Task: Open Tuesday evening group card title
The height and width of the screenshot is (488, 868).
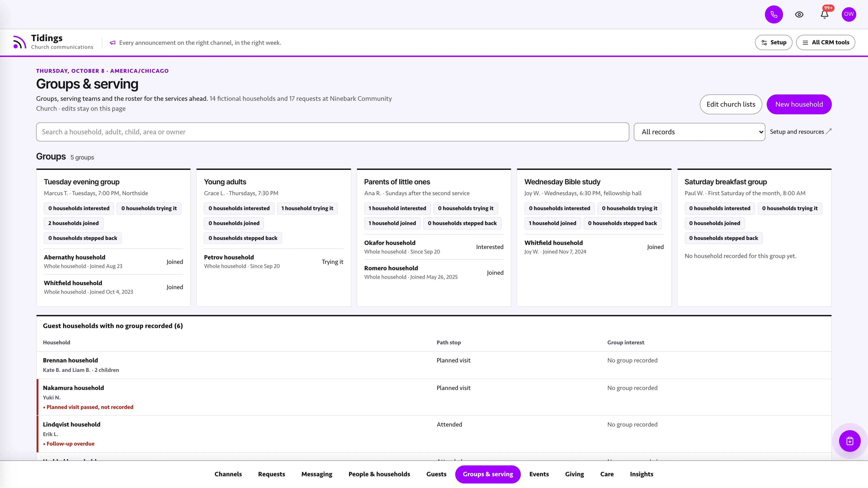Action: pyautogui.click(x=82, y=182)
